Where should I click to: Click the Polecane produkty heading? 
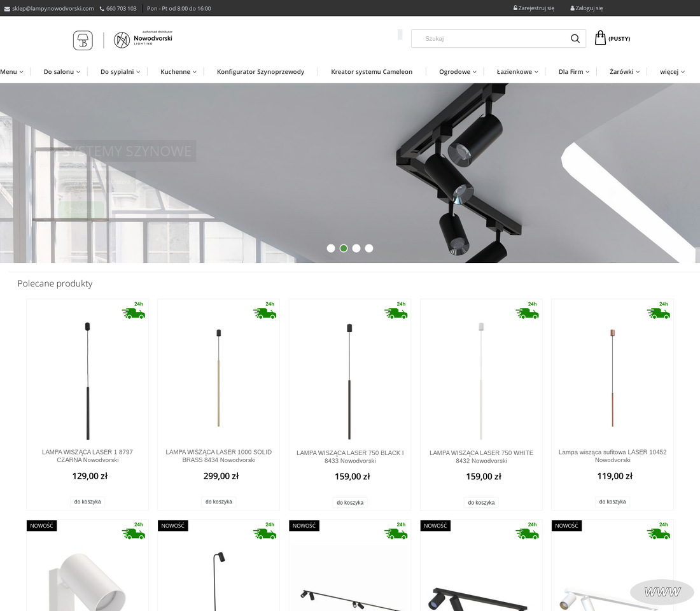pos(55,284)
